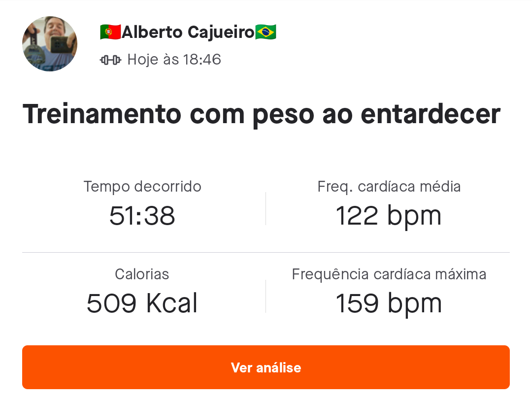Click the 159 bpm maximum heart rate value
This screenshot has width=532, height=399.
[389, 303]
